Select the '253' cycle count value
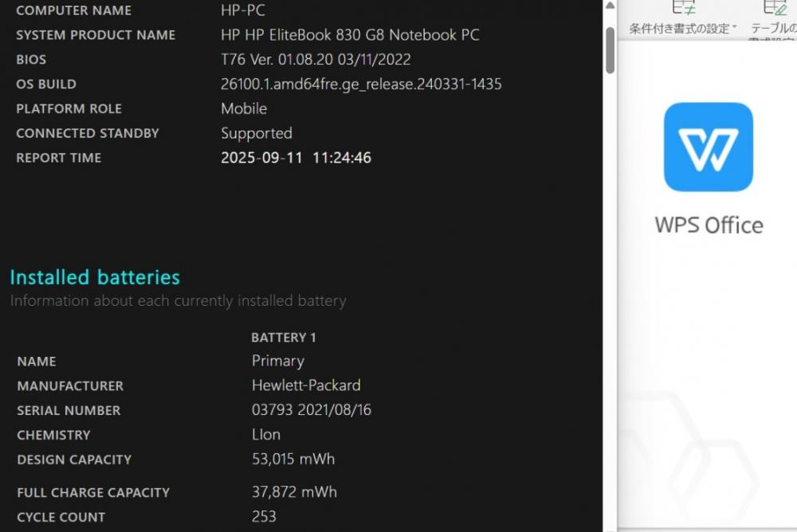The width and height of the screenshot is (797, 532). point(264,517)
